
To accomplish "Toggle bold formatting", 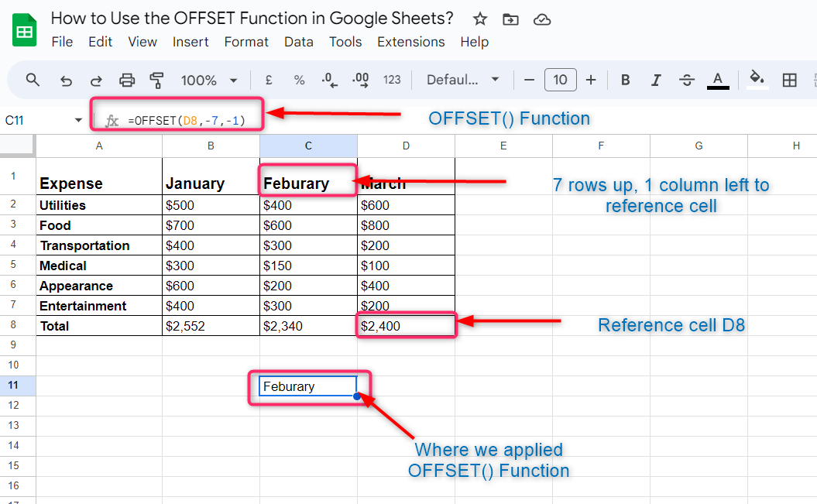I will tap(626, 80).
